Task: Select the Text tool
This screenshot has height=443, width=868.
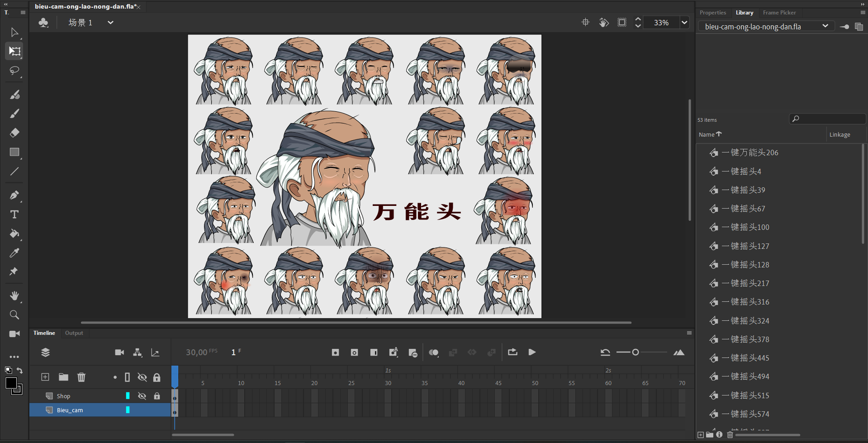Action: [14, 214]
